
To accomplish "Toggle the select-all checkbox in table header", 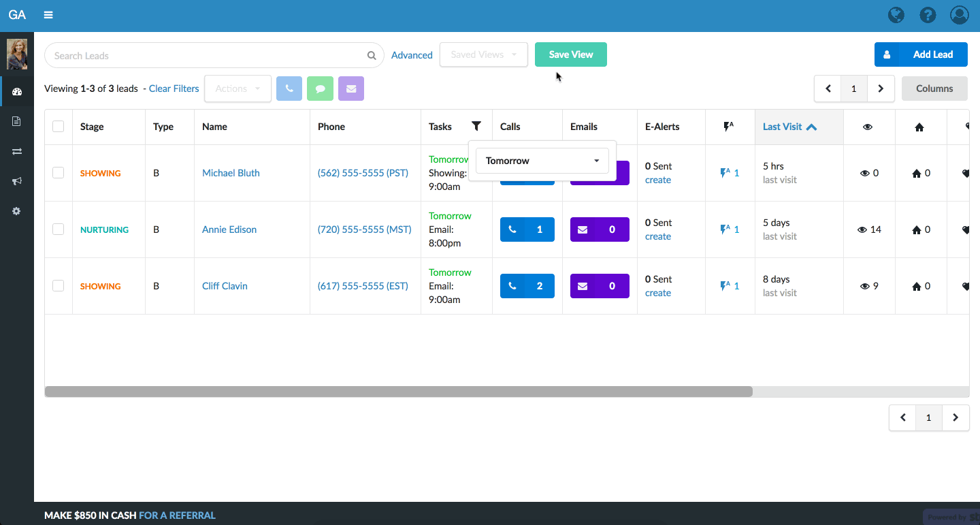I will coord(59,127).
